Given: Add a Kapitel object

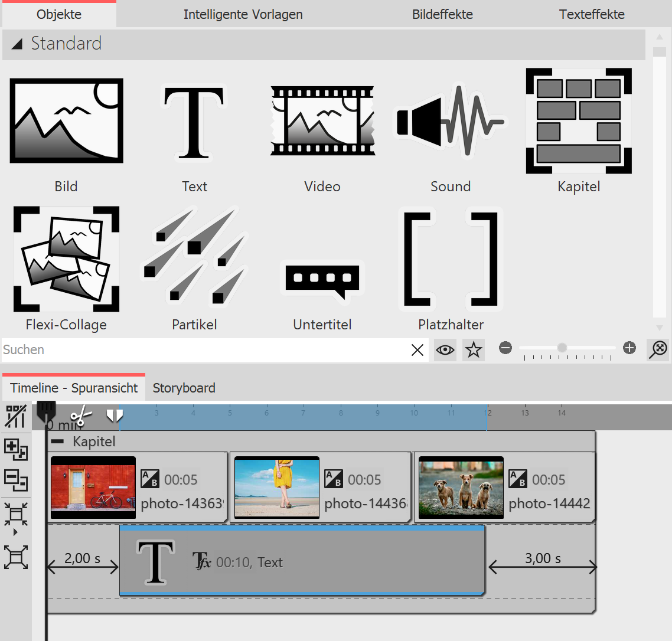Looking at the screenshot, I should point(578,120).
